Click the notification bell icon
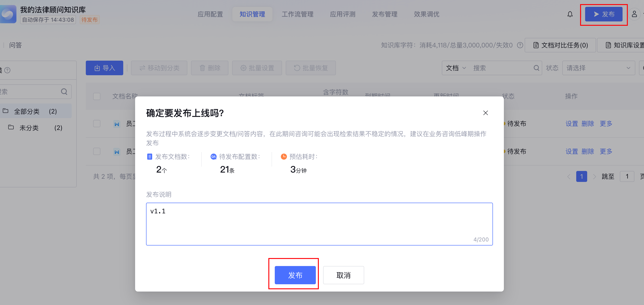Viewport: 644px width, 305px height. pyautogui.click(x=570, y=14)
